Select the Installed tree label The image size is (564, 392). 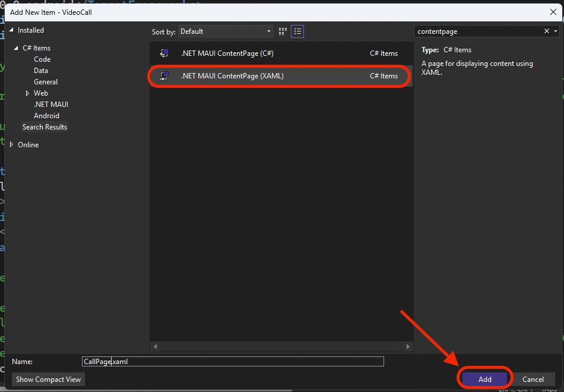(31, 30)
